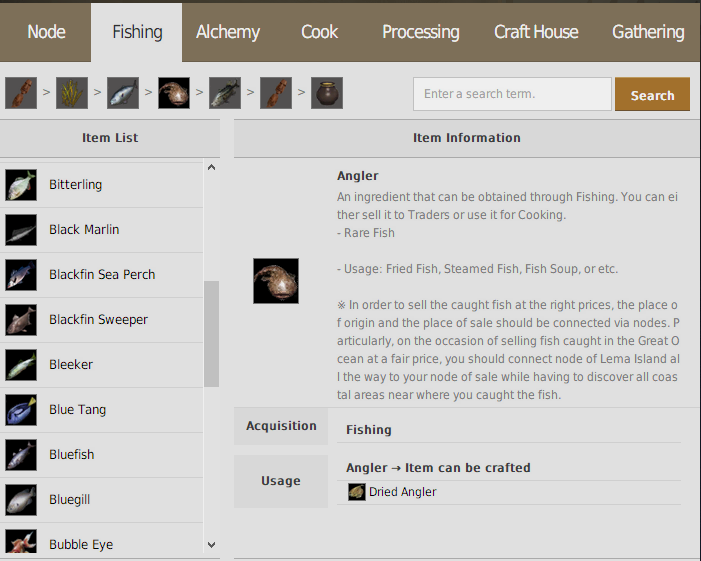
Task: Switch to the Alchemy tab
Action: (x=228, y=32)
